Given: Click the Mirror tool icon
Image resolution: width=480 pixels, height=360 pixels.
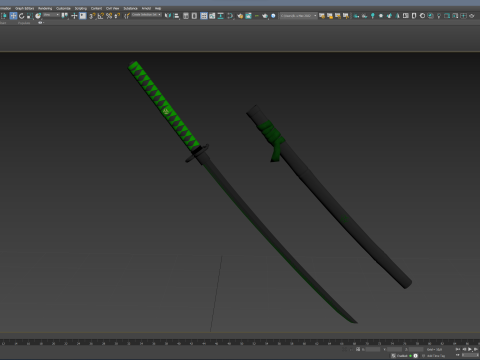Looking at the screenshot, I should tap(168, 16).
